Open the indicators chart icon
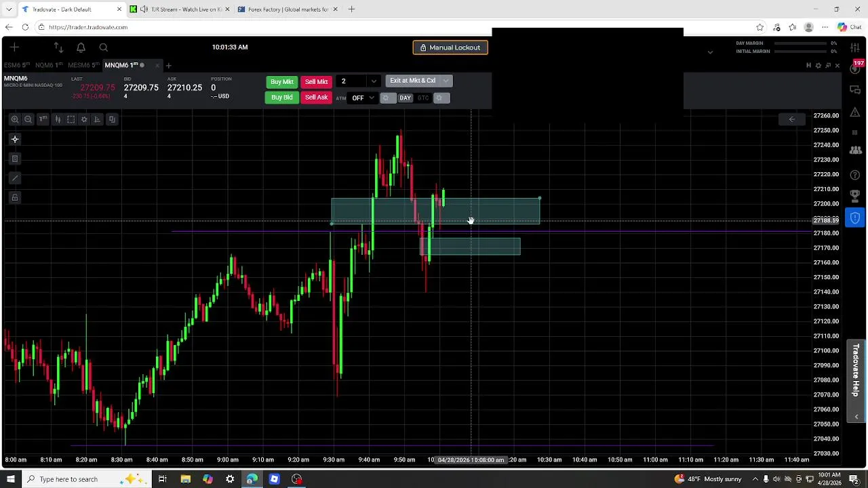Image resolution: width=868 pixels, height=488 pixels. tap(97, 119)
